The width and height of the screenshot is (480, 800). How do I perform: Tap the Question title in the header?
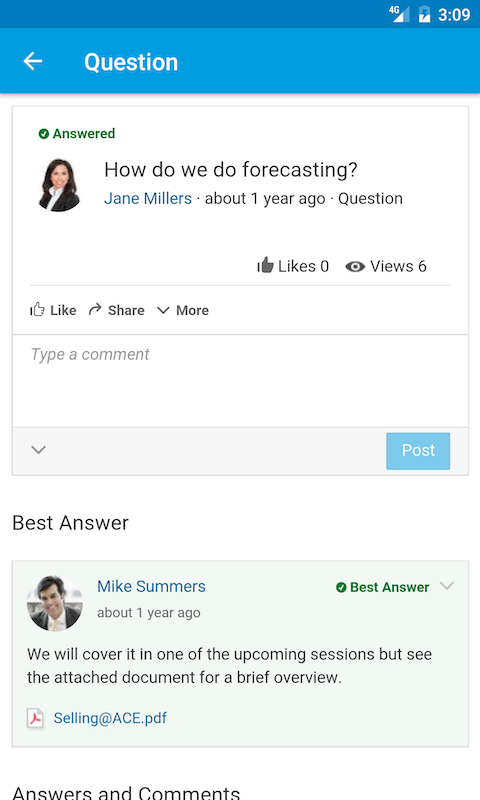click(131, 62)
